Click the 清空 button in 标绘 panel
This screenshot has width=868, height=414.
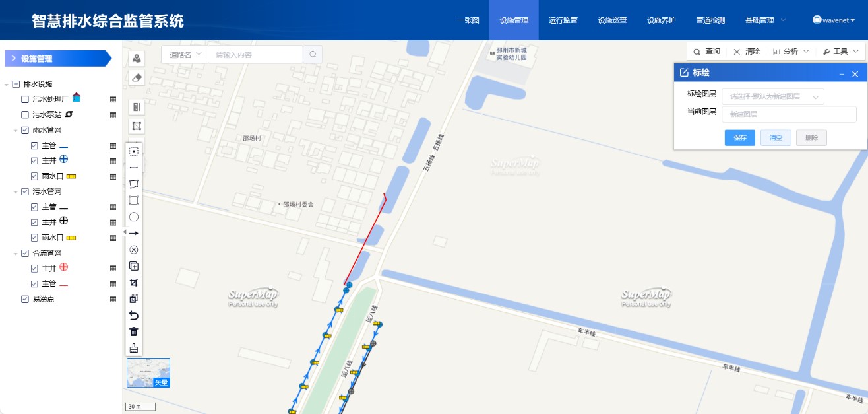click(775, 138)
